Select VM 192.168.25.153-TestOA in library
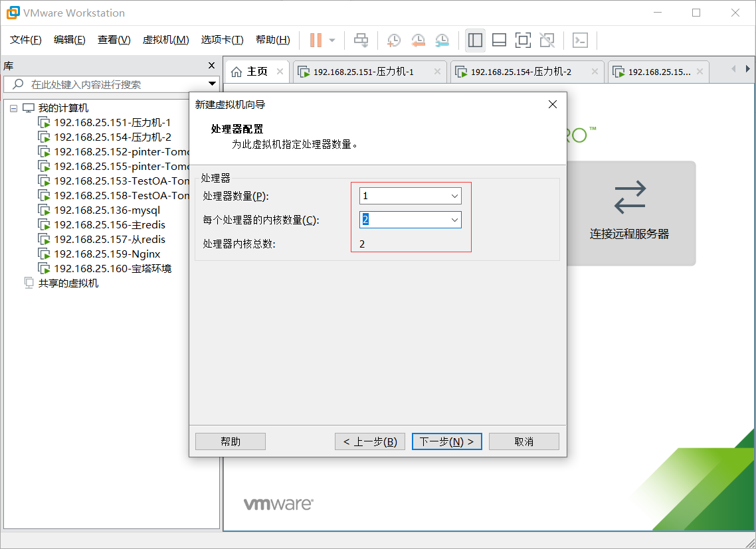This screenshot has height=549, width=756. 122,181
